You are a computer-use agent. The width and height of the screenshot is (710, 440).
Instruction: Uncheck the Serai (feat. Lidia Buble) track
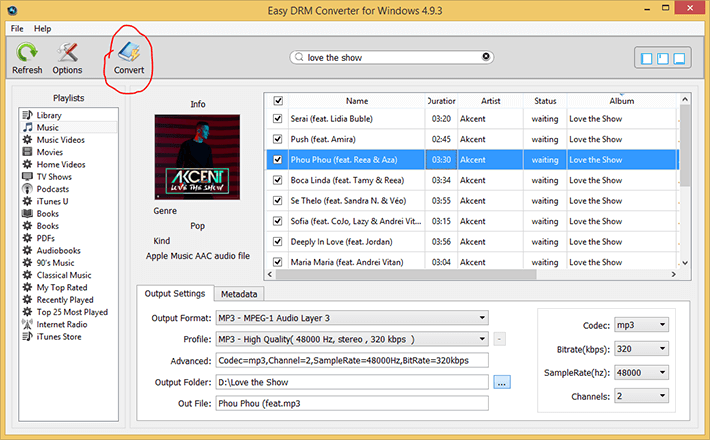[278, 119]
